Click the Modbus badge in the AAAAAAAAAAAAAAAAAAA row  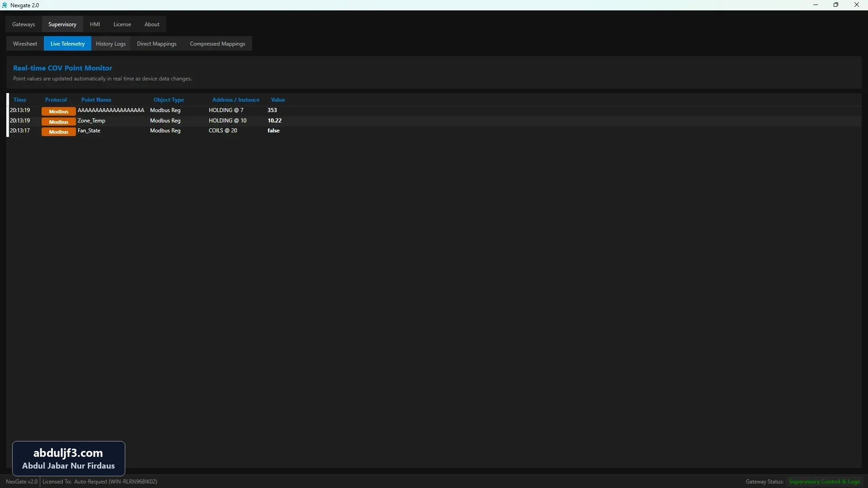click(59, 112)
